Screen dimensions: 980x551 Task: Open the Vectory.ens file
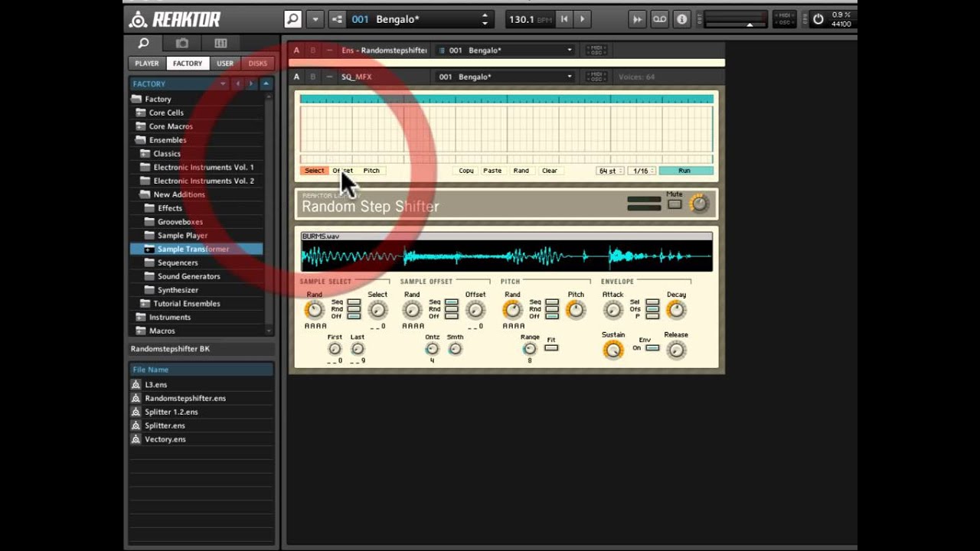165,439
